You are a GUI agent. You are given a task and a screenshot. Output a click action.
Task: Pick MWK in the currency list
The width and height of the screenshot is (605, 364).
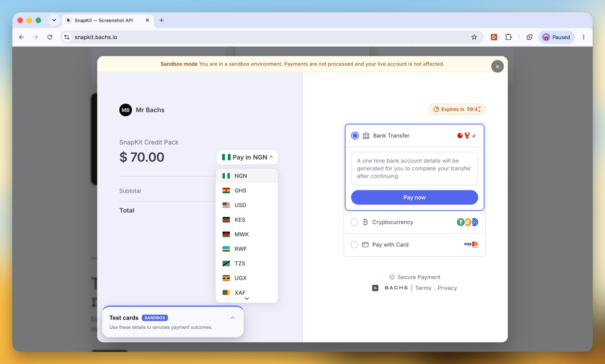tap(247, 234)
